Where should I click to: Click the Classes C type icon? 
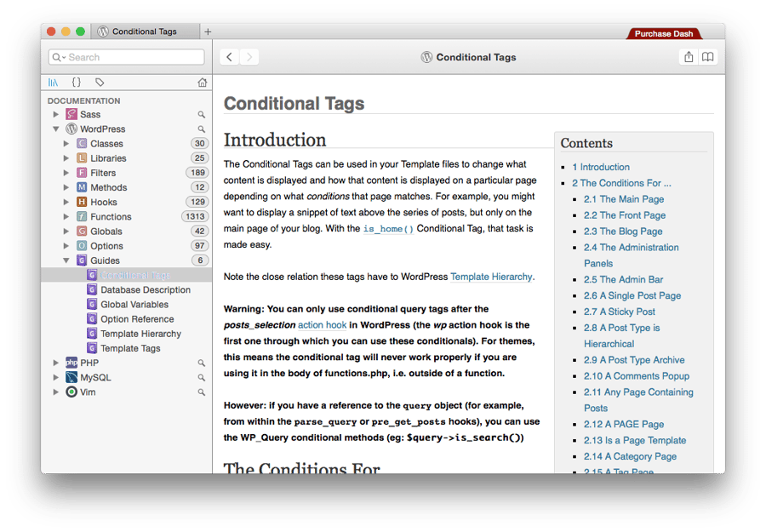tap(82, 144)
